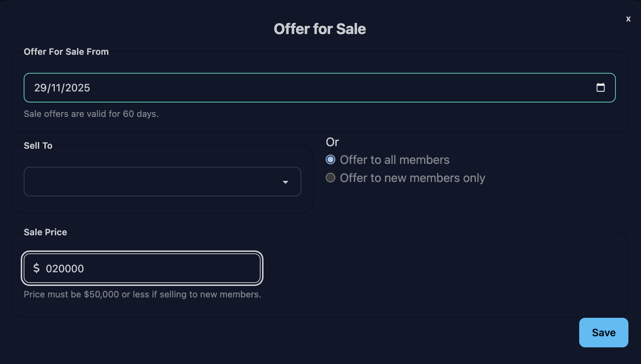Expand the Sell To dropdown arrow

pos(285,182)
